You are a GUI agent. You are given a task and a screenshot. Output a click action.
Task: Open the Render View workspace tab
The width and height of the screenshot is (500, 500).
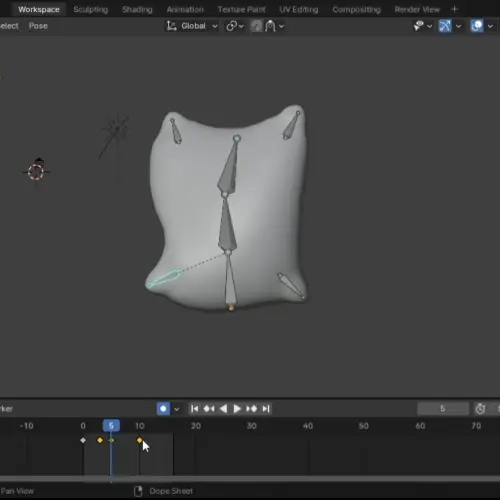click(417, 9)
